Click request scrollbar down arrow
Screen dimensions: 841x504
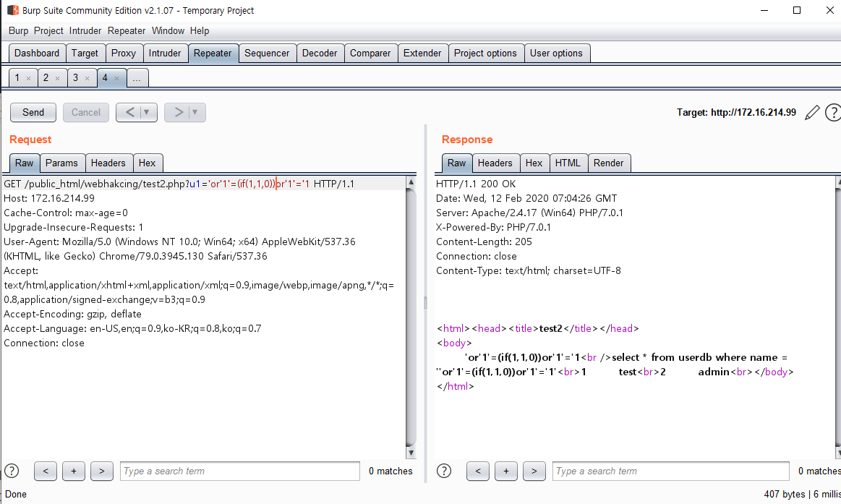click(411, 453)
